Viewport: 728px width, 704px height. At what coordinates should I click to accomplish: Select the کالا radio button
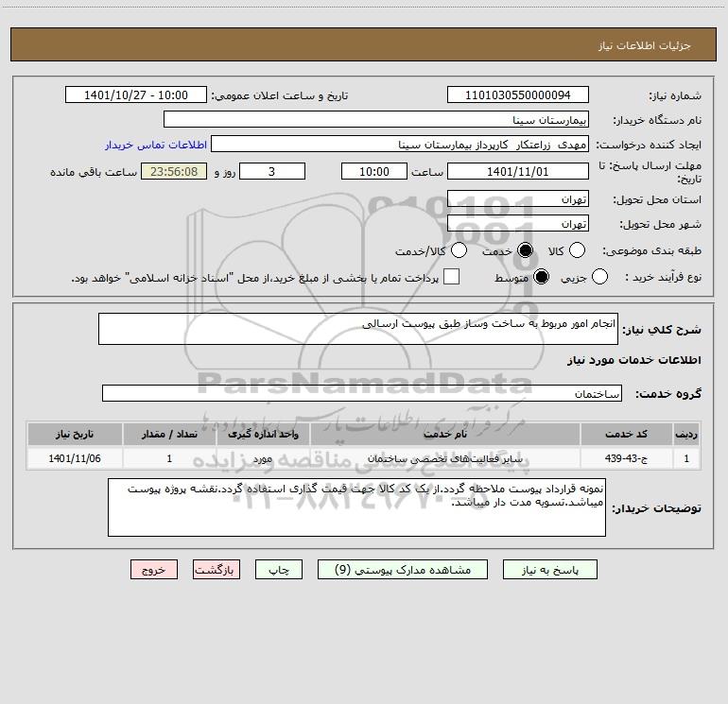pyautogui.click(x=577, y=250)
